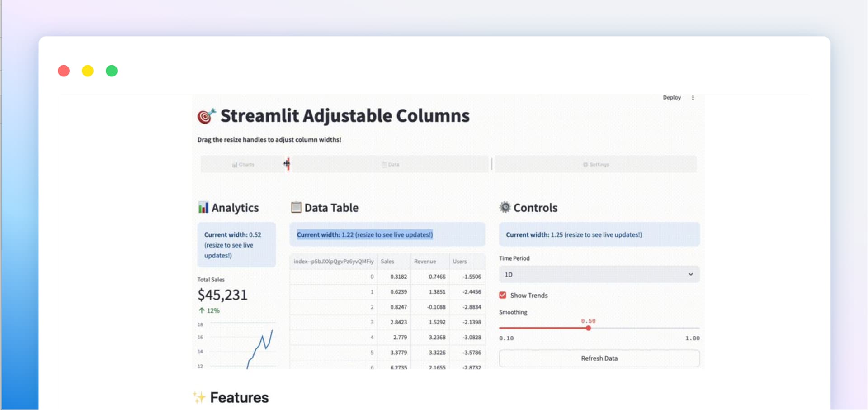Click the Smoothing slider handle
This screenshot has height=410, width=868.
tap(588, 328)
